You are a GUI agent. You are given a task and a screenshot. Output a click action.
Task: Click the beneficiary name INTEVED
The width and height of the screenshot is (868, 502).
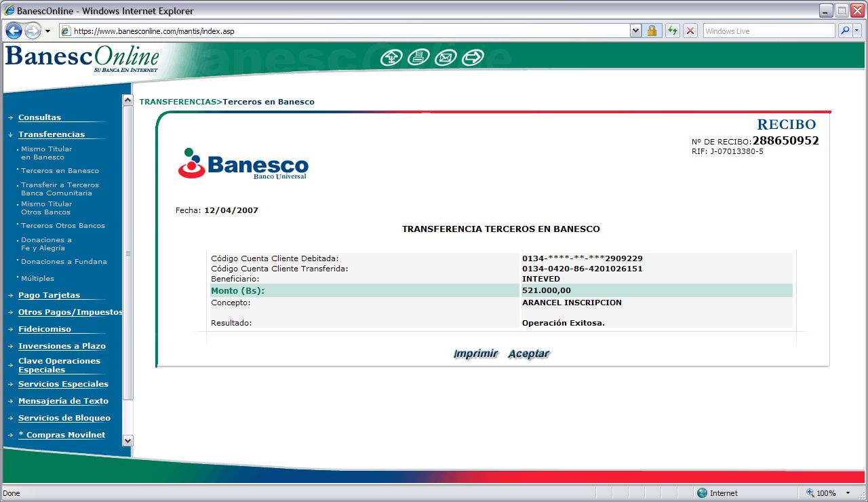click(x=541, y=279)
